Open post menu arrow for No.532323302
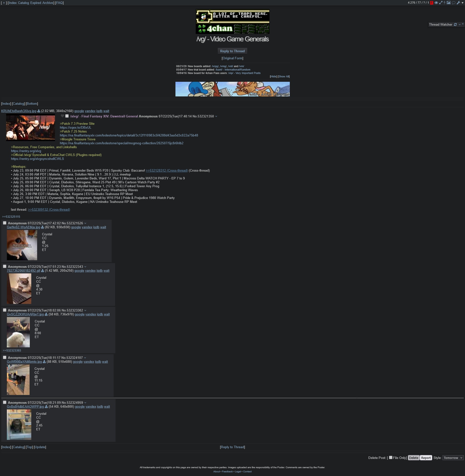Image resolution: width=465 pixels, height=476 pixels. [x=85, y=310]
